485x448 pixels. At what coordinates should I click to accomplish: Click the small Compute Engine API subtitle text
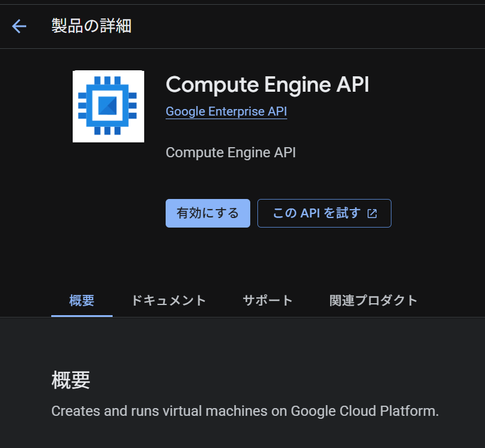tap(231, 153)
